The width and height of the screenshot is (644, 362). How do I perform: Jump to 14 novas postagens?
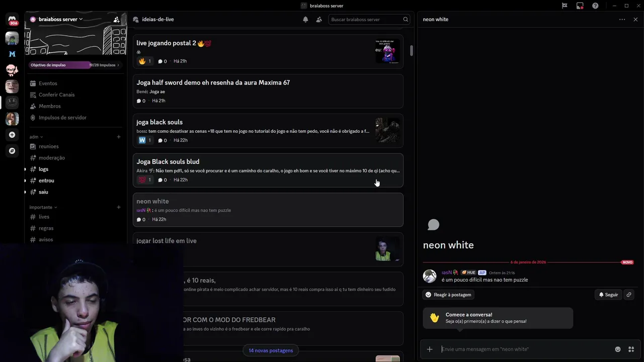(x=271, y=350)
